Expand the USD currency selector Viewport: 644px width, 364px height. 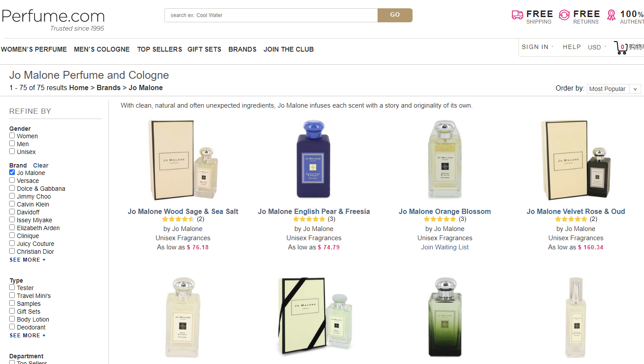[x=597, y=47]
